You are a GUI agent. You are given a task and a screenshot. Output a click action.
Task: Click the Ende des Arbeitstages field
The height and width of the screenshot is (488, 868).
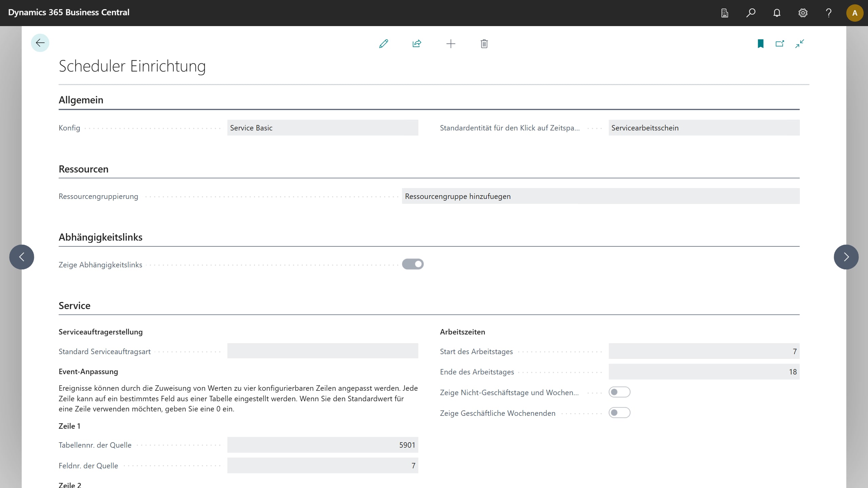704,372
